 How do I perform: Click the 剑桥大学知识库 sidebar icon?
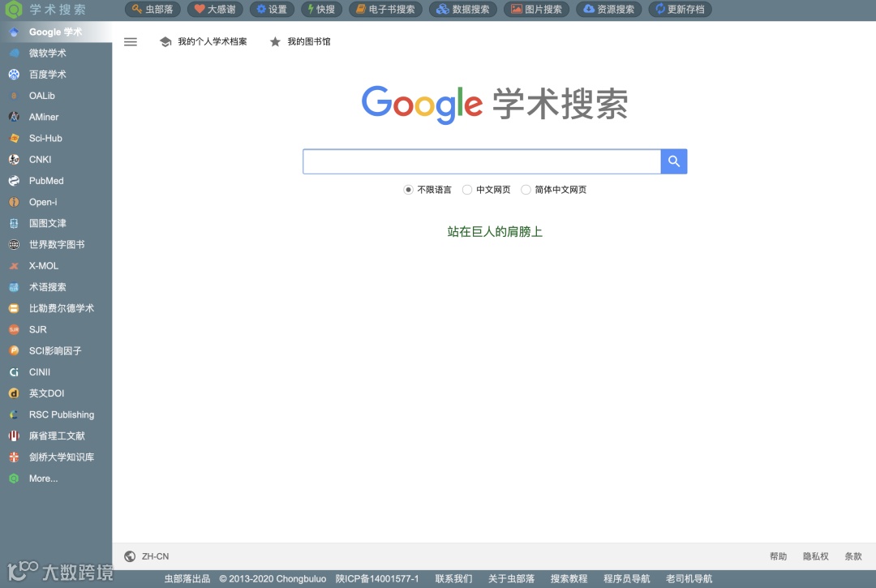pos(14,457)
